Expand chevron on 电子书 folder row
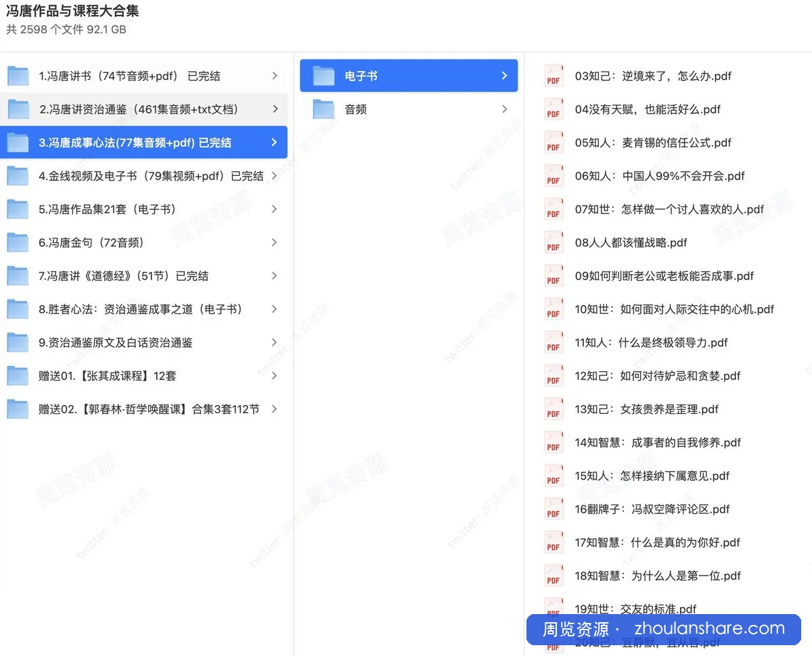The width and height of the screenshot is (812, 656). [504, 76]
